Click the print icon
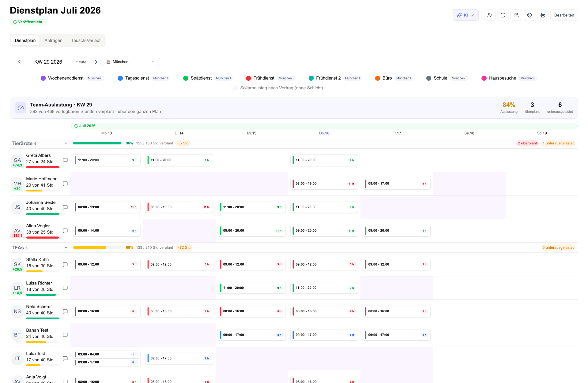 (543, 15)
